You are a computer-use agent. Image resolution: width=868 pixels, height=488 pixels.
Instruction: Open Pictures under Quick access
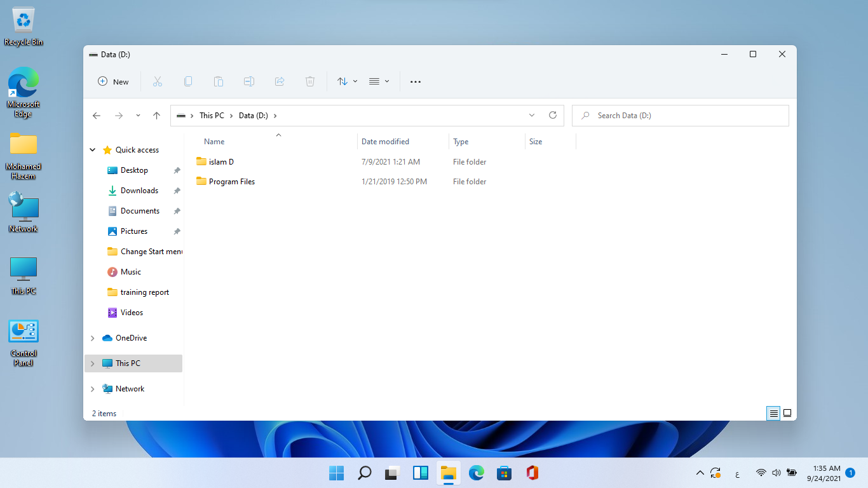[x=134, y=231]
